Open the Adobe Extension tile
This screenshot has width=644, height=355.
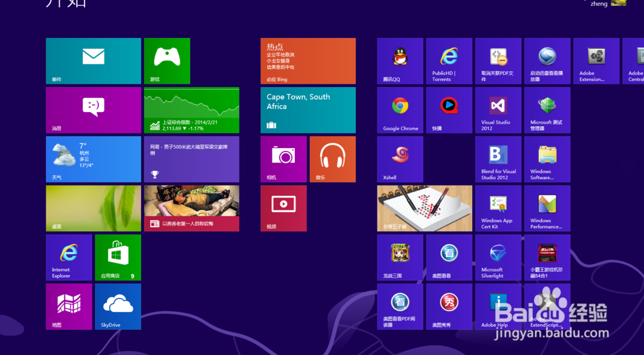[596, 61]
